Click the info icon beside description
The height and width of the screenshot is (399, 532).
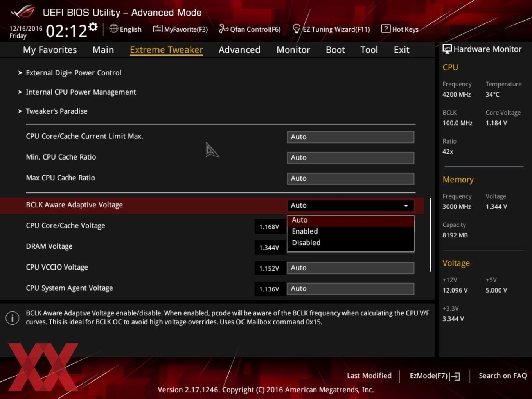click(13, 318)
